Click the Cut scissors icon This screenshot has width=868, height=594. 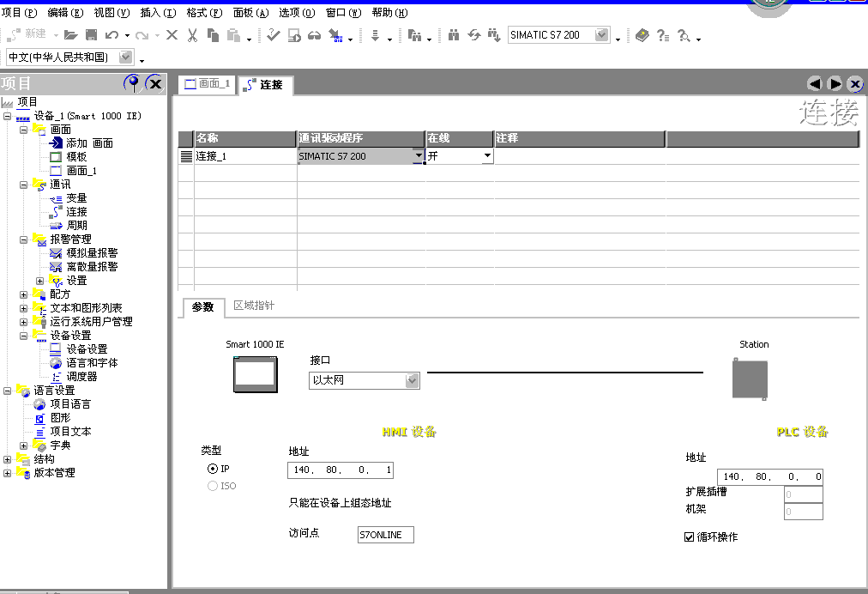[192, 35]
